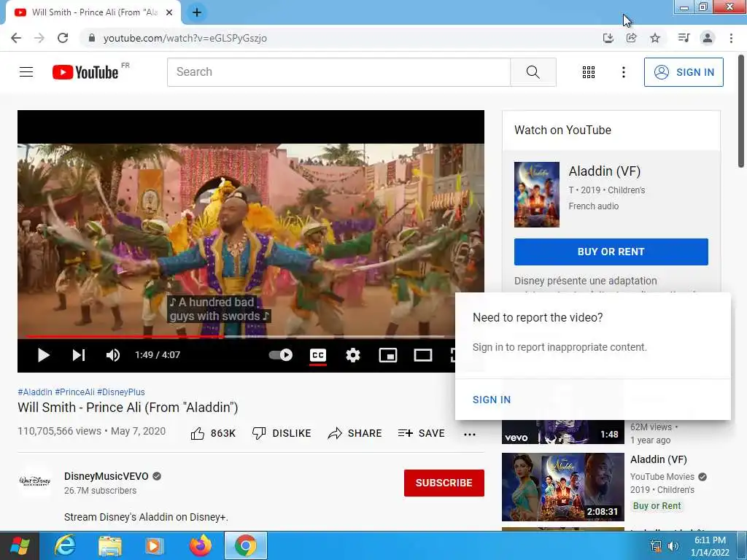747x560 pixels.
Task: Open File Explorer from taskbar
Action: (109, 545)
